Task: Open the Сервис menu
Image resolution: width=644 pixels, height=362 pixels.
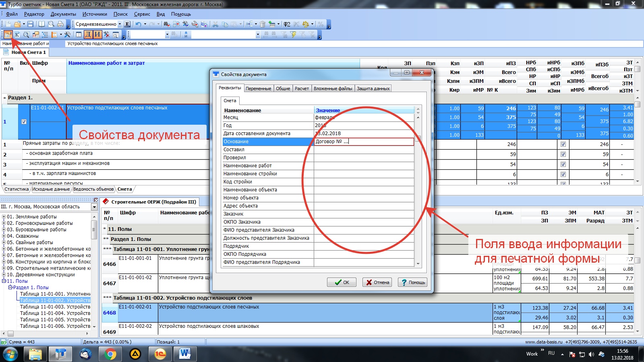Action: pos(142,14)
